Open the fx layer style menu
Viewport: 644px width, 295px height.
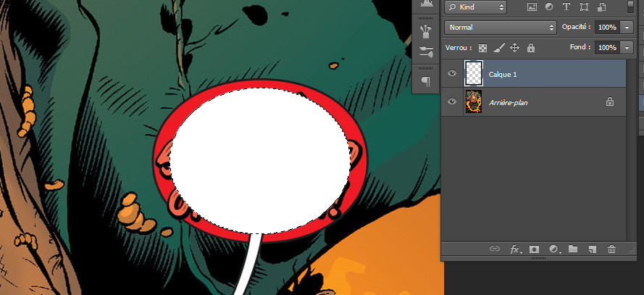coord(515,249)
